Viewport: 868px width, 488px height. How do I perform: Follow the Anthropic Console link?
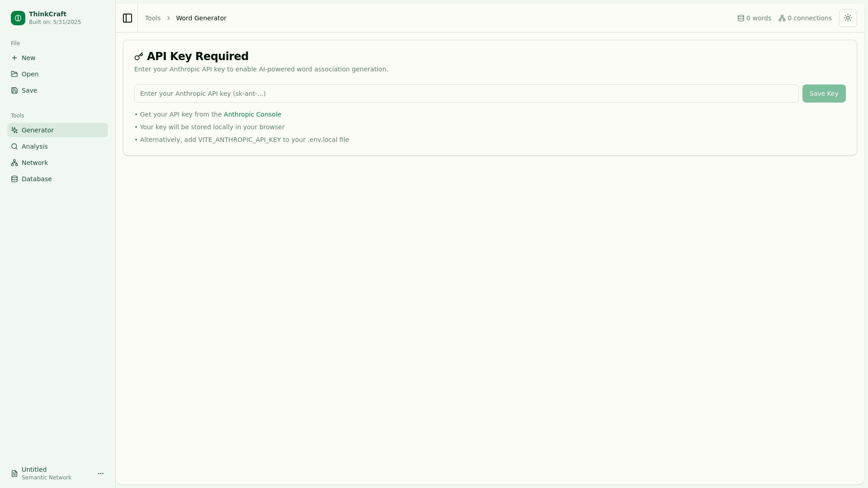252,114
